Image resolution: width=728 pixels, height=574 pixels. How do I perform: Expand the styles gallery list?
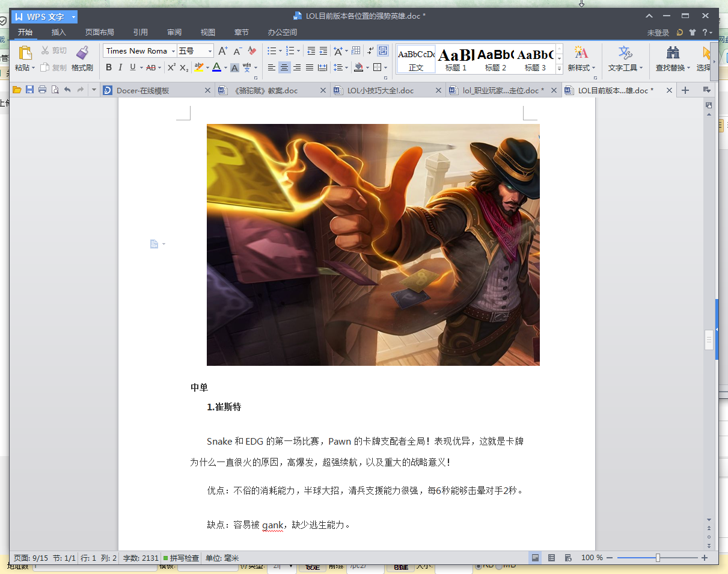pos(559,69)
